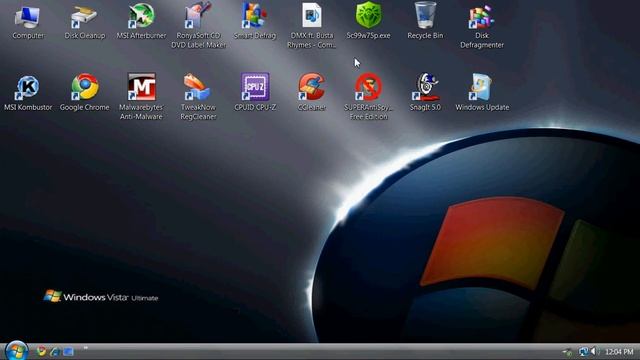Launch the MSI Kombustor shortcut

(28, 93)
